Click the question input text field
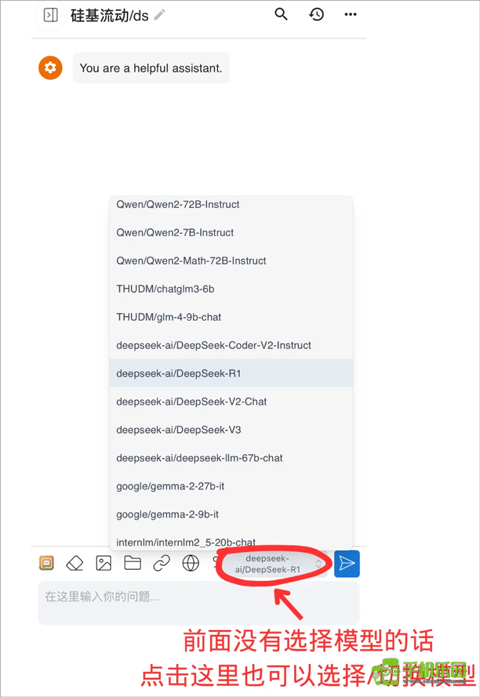Image resolution: width=480 pixels, height=697 pixels. [199, 603]
